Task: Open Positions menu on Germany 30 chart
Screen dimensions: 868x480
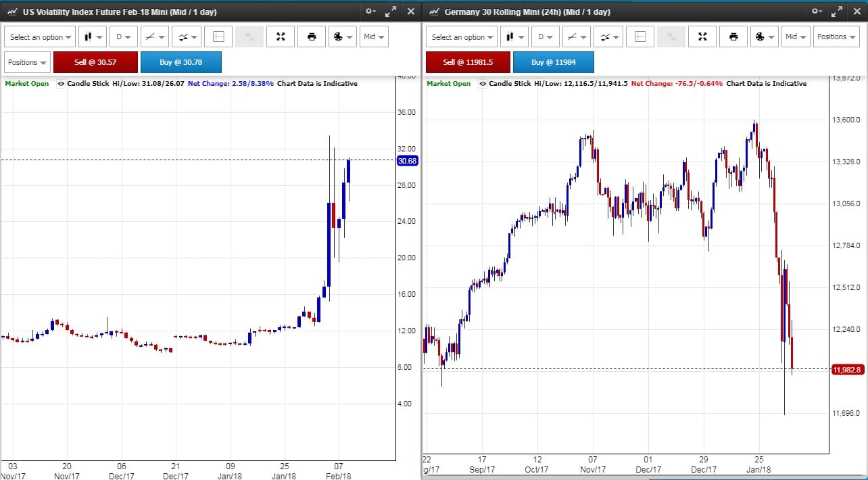Action: (x=836, y=37)
